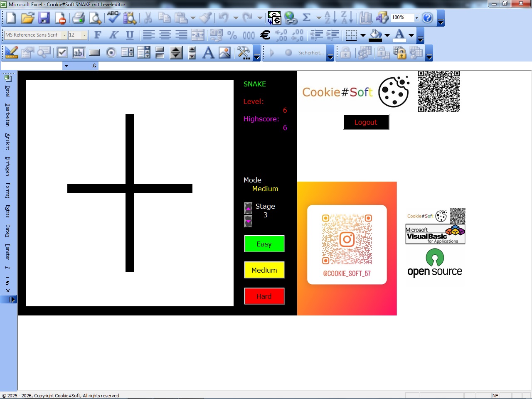Open print preview
This screenshot has height=399, width=532.
95,18
